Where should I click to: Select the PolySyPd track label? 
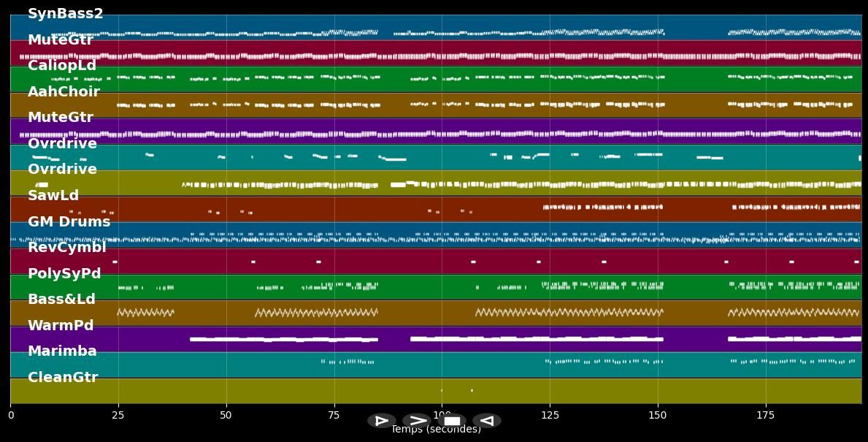64,274
